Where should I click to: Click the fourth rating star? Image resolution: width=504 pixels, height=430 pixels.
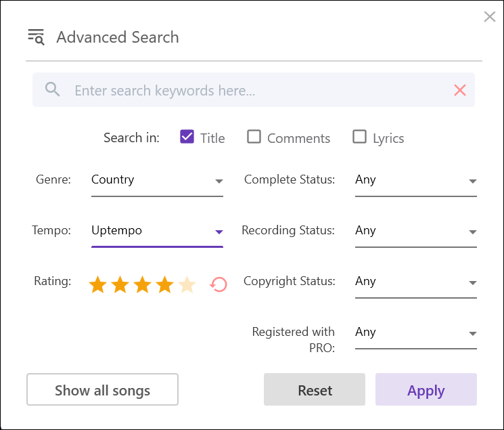tap(165, 285)
